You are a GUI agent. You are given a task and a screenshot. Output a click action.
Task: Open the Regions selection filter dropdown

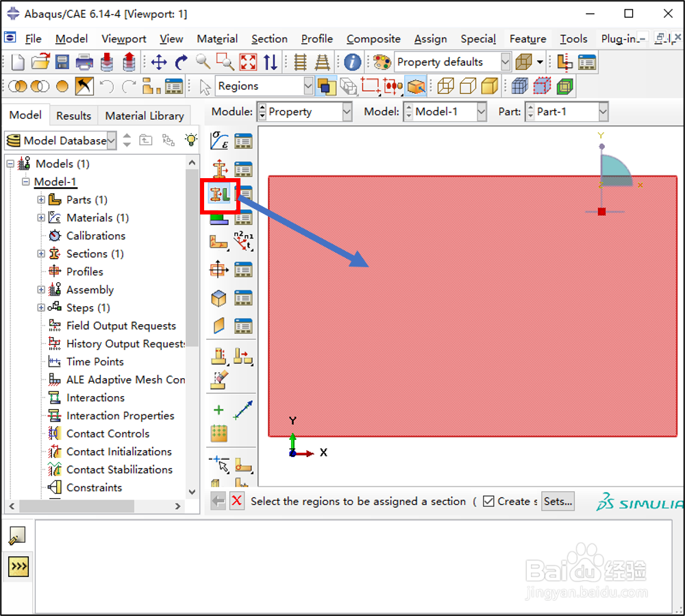[x=308, y=86]
